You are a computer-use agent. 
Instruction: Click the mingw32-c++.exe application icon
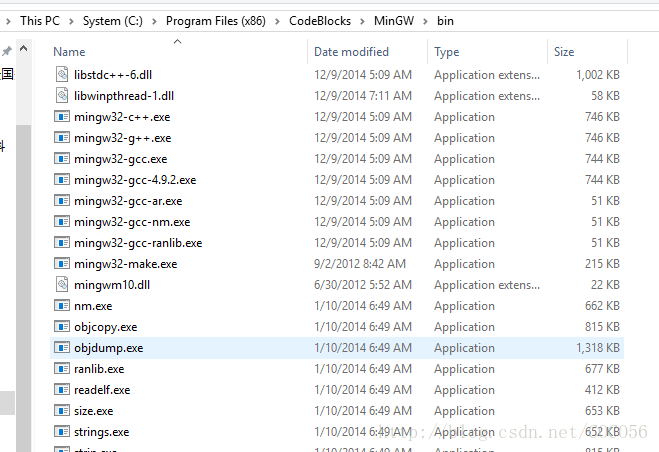tap(62, 116)
